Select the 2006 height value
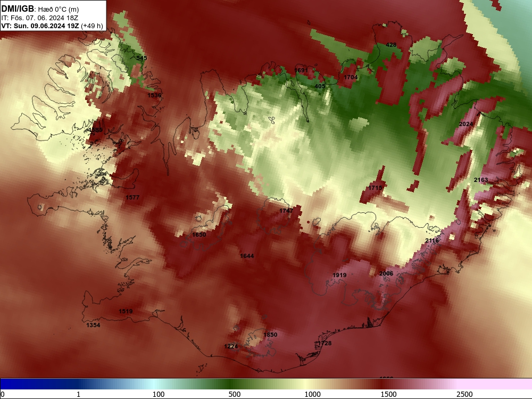 [386, 273]
